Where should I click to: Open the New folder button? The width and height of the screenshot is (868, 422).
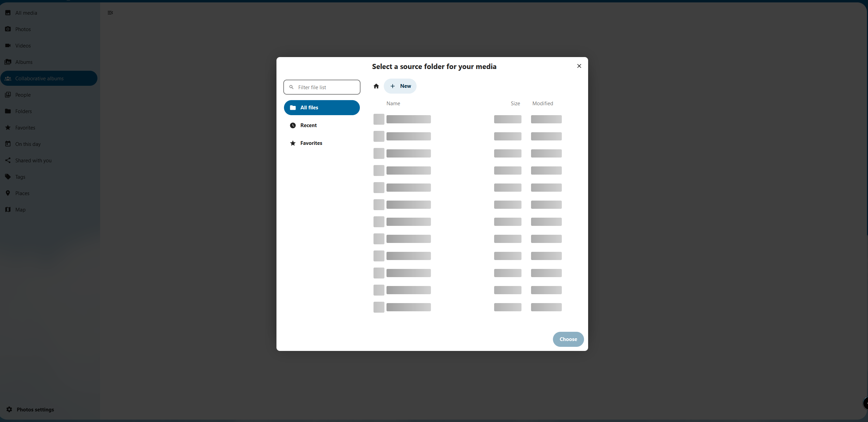pos(400,86)
